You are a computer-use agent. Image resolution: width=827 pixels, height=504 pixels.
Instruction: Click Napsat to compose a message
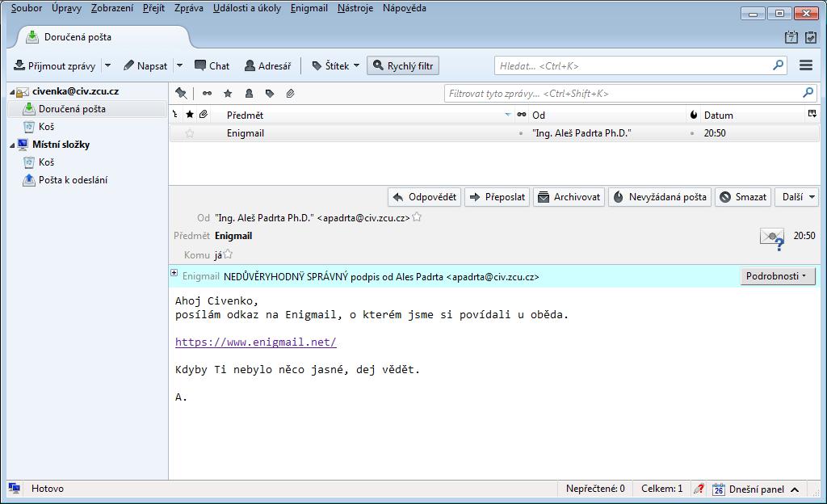[145, 66]
